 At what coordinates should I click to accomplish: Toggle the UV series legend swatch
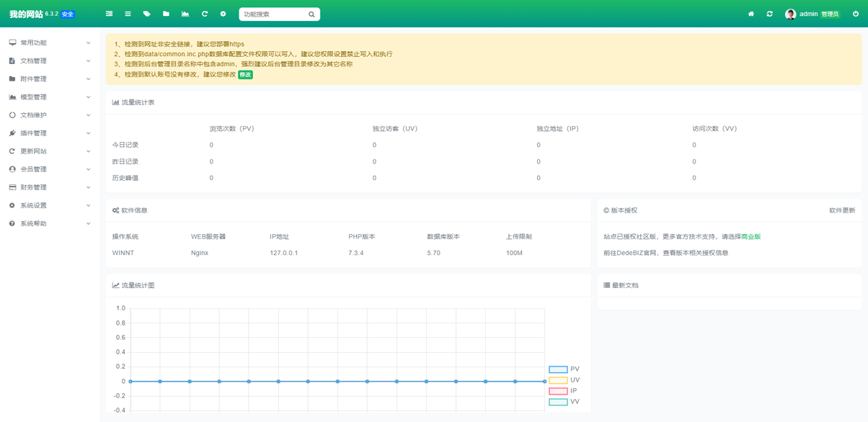click(x=558, y=380)
